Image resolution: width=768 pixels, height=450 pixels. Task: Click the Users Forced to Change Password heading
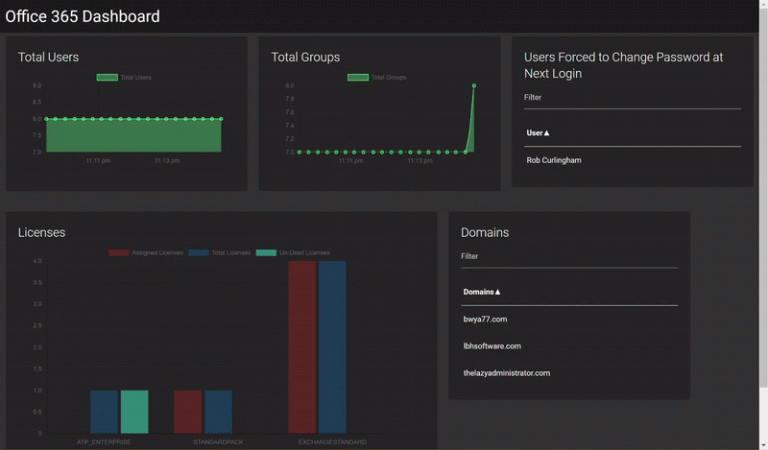click(623, 65)
